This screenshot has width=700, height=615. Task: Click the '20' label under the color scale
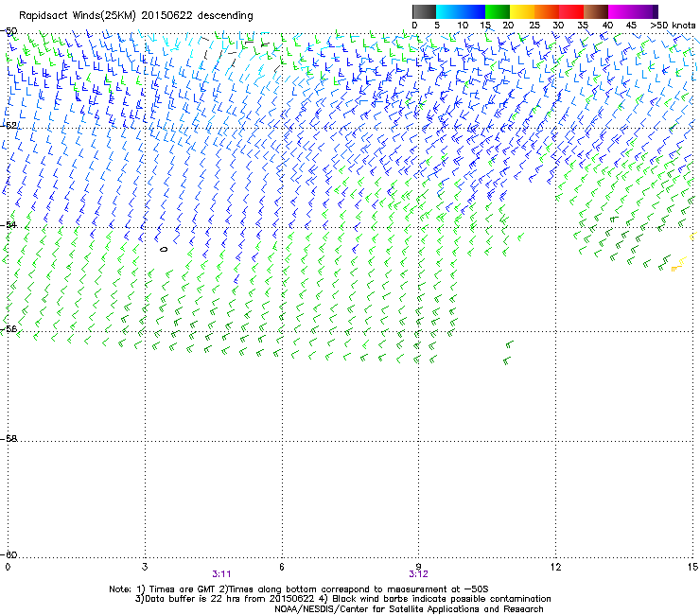[508, 26]
